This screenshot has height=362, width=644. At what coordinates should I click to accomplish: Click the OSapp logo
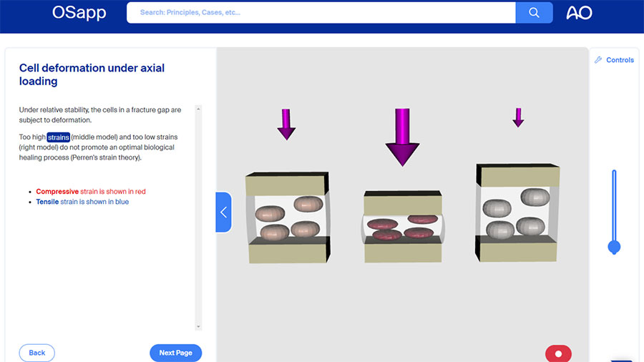coord(79,12)
